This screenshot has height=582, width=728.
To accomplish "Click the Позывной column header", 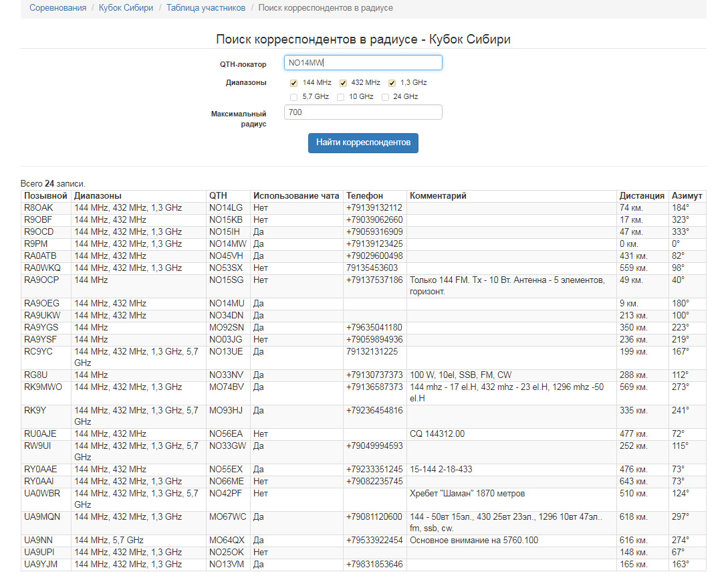I will 45,196.
